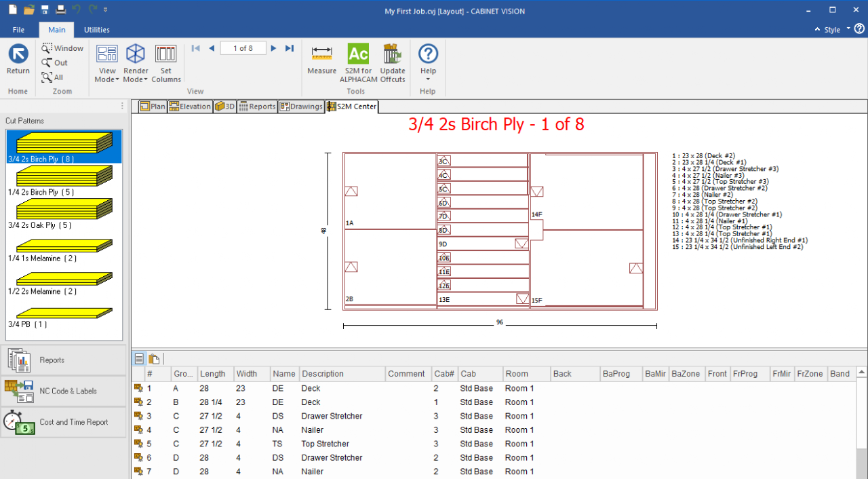Open the Reports view tab

tap(257, 107)
